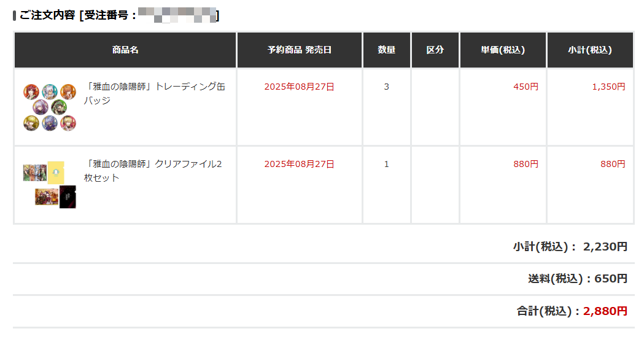Select the 商品名 column header

point(125,50)
